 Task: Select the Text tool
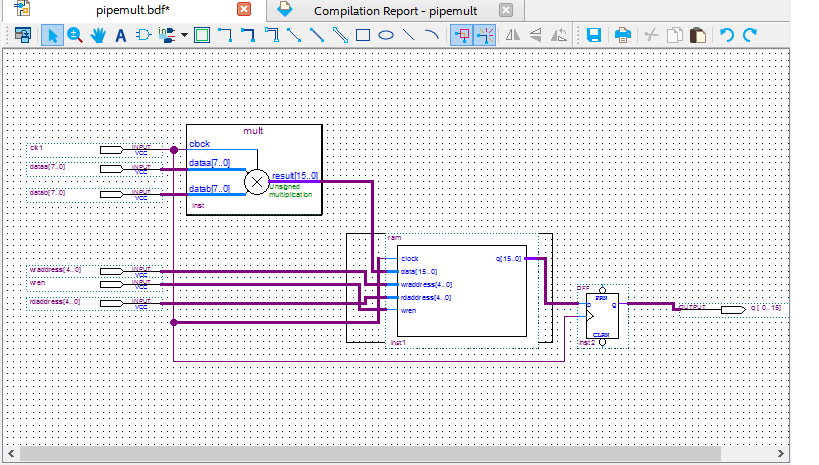pos(121,35)
